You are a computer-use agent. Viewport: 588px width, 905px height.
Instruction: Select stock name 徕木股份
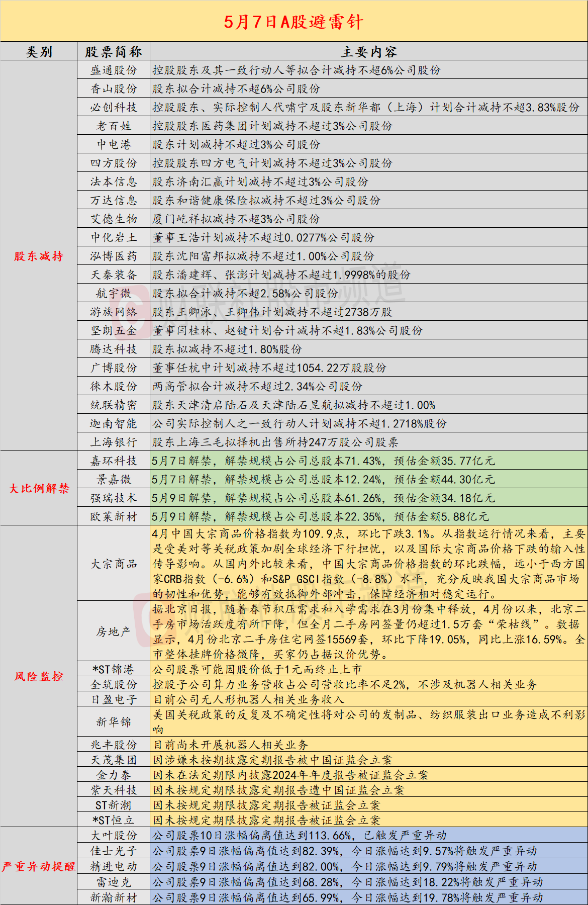click(114, 387)
